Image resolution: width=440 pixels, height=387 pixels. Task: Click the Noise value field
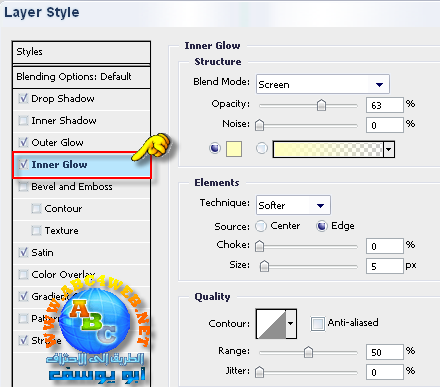click(x=385, y=125)
